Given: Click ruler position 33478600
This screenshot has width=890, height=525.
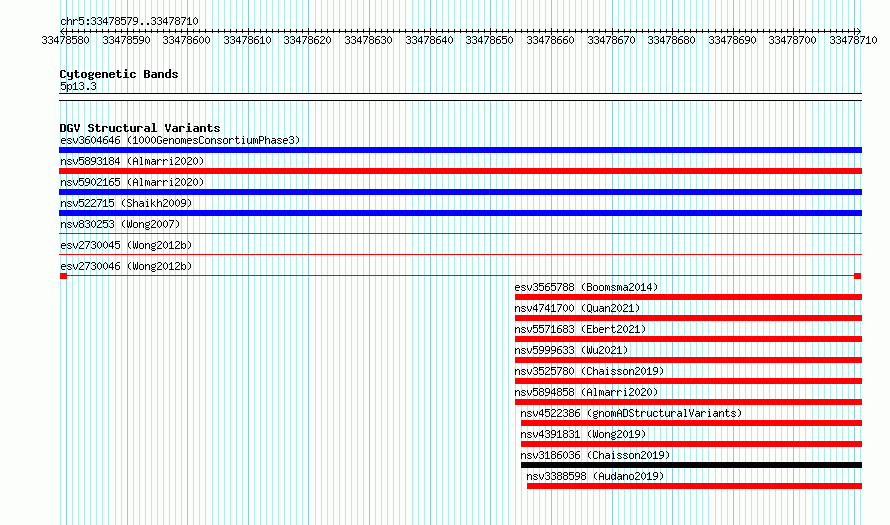Looking at the screenshot, I should click(186, 40).
